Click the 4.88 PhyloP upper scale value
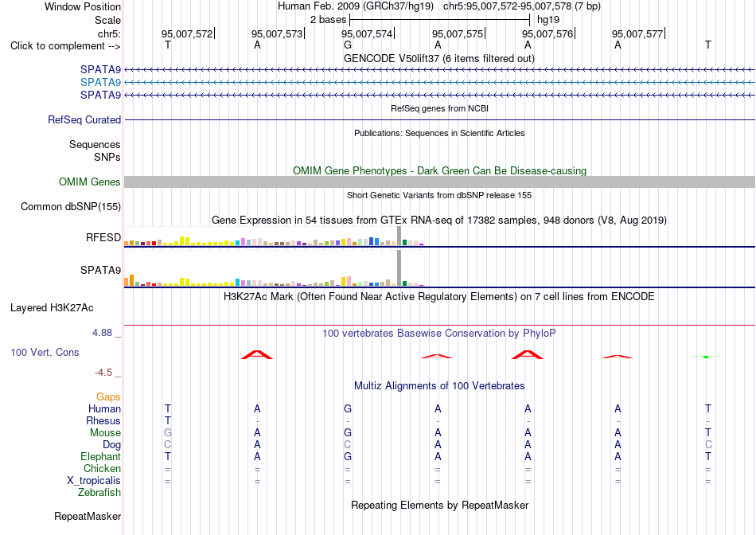 102,333
